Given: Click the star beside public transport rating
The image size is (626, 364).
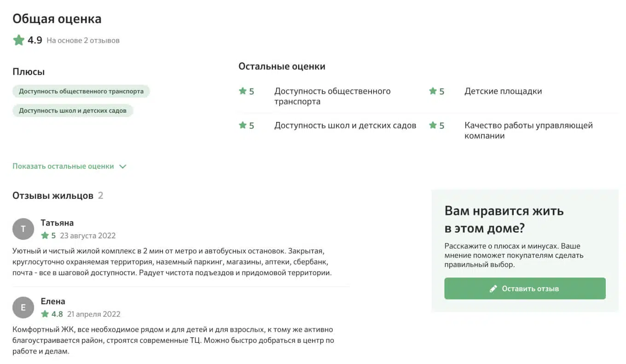Looking at the screenshot, I should [x=243, y=91].
